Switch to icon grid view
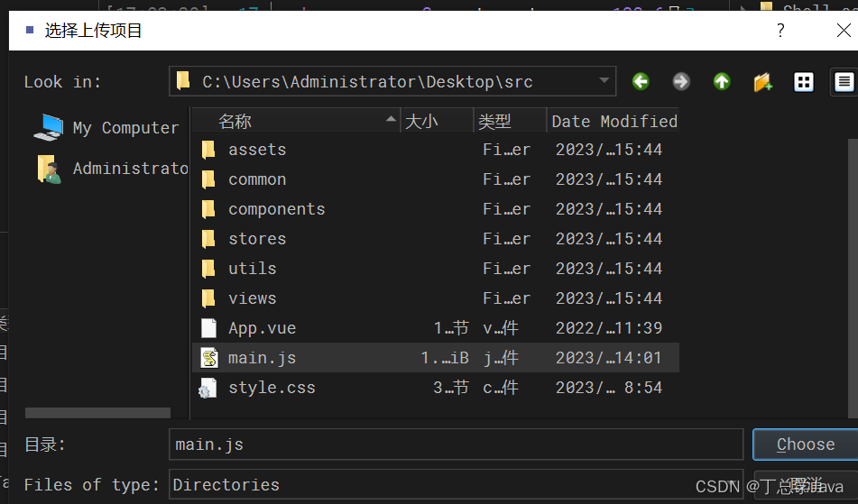The image size is (858, 504). click(804, 82)
